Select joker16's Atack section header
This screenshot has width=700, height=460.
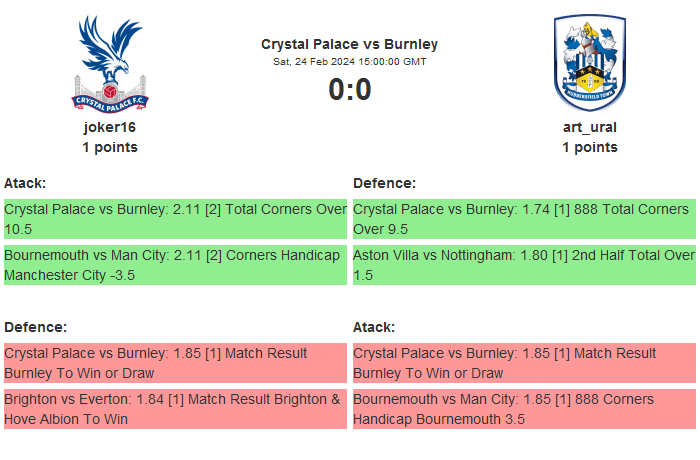(x=25, y=183)
